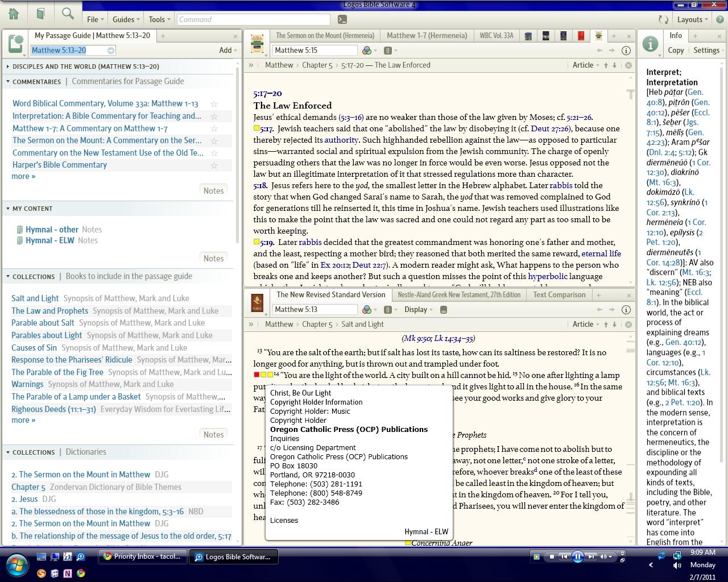Open the Layouts dropdown

pos(693,19)
